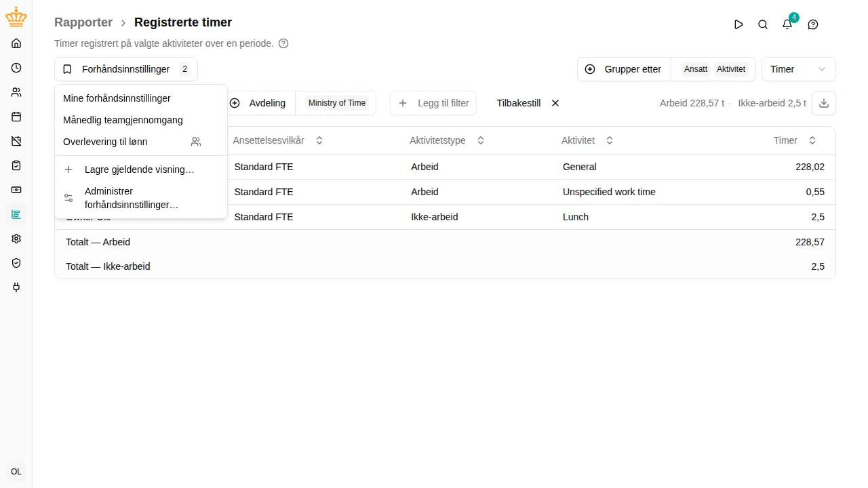Sort by the Ansettelsesvilkår column
The height and width of the screenshot is (488, 868).
pyautogui.click(x=278, y=140)
